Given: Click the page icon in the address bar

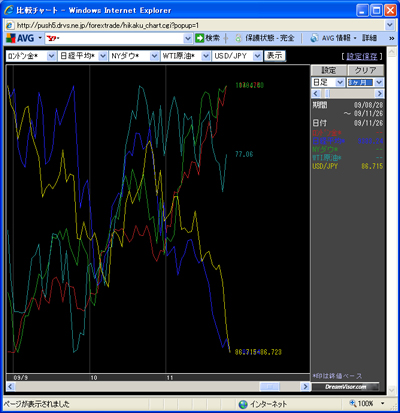Looking at the screenshot, I should (10, 25).
